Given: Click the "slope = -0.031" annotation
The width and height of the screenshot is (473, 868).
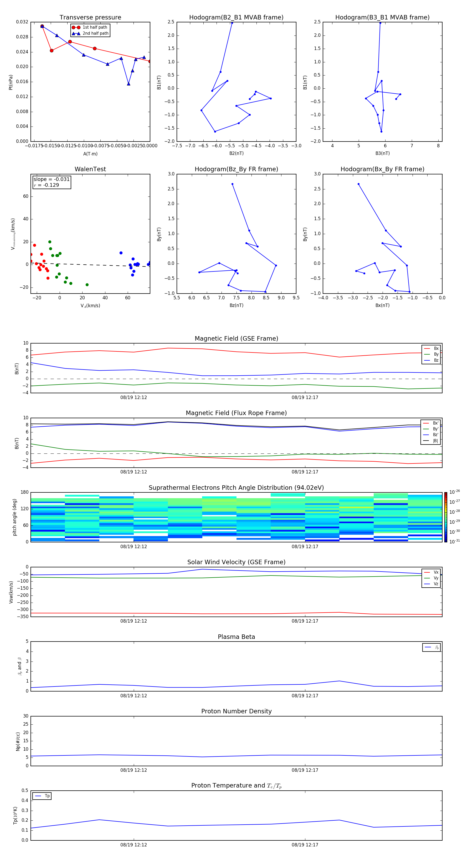Looking at the screenshot, I should (x=52, y=179).
